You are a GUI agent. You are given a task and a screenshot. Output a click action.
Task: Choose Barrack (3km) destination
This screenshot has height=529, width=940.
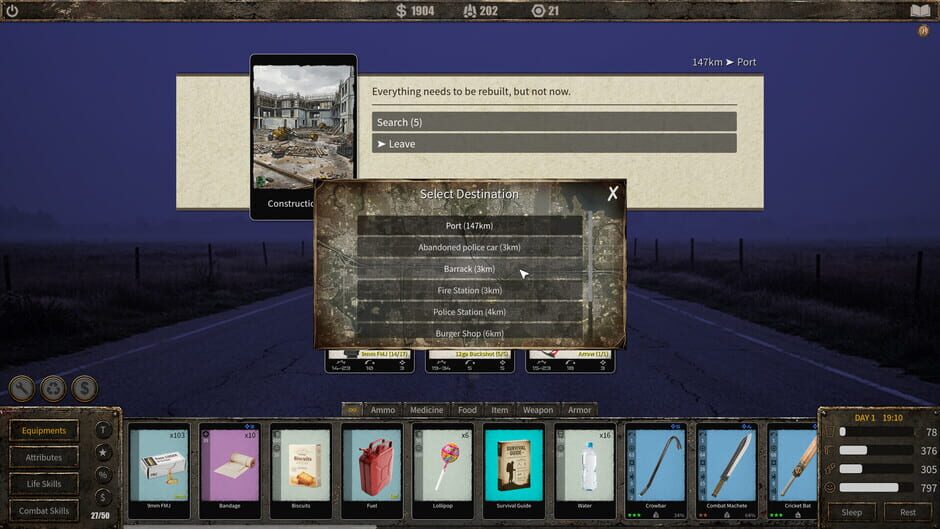click(469, 269)
